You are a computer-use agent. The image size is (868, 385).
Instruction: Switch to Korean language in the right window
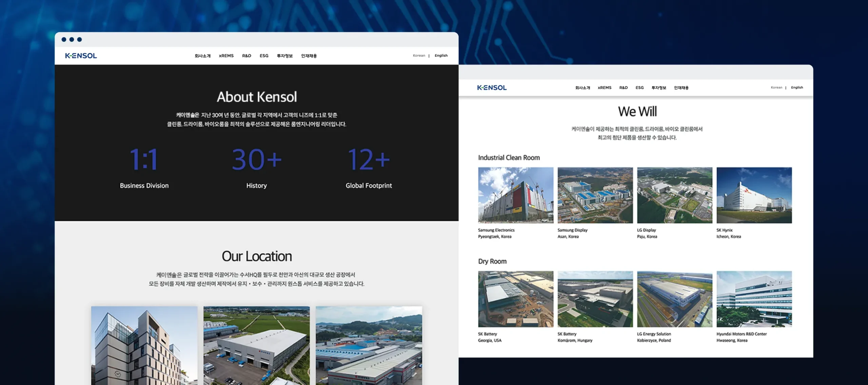click(x=776, y=87)
